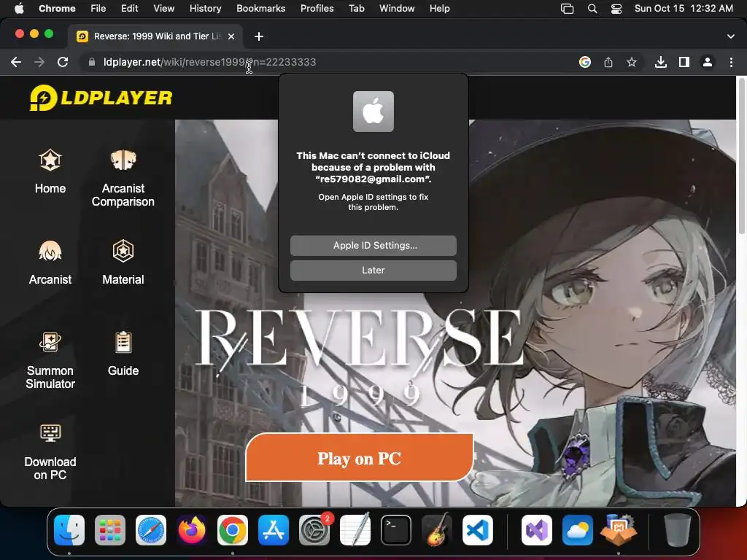Open the Home section in LDPlayer sidebar
Viewport: 747px width, 560px height.
(x=50, y=171)
